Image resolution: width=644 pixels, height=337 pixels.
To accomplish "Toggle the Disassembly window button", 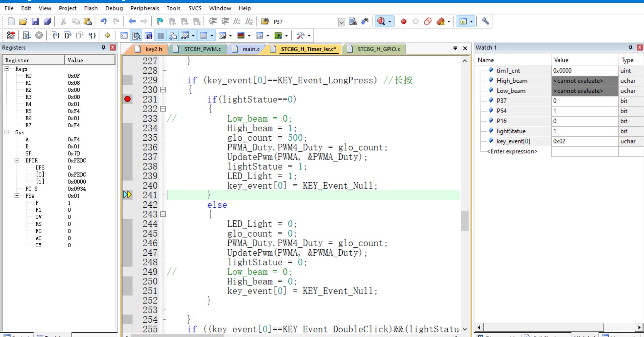I will point(136,35).
